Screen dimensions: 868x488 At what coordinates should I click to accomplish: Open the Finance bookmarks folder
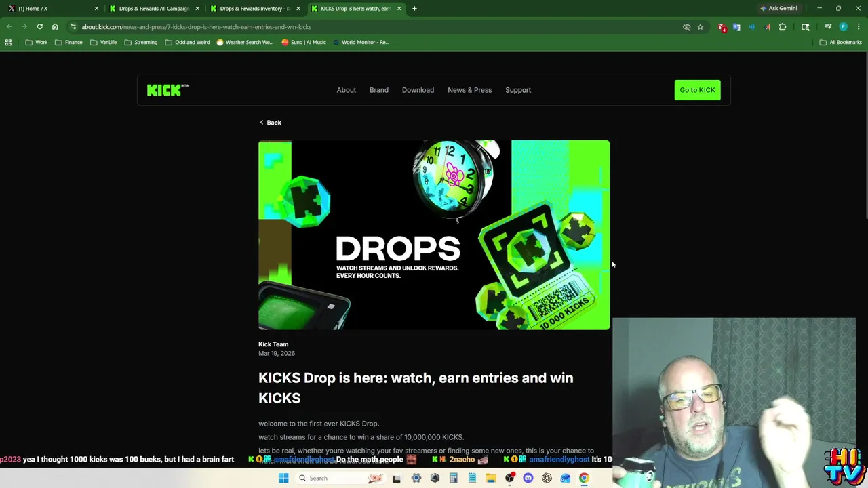pyautogui.click(x=68, y=42)
